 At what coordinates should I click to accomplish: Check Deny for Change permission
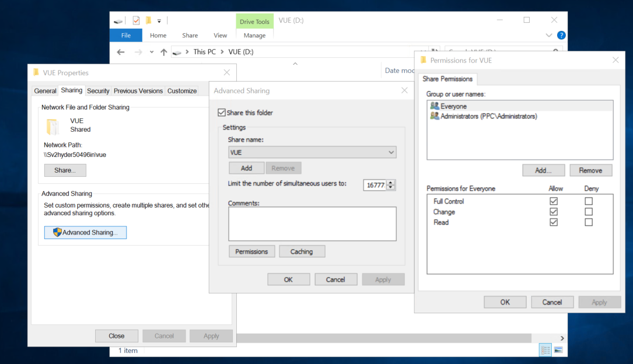[589, 212]
